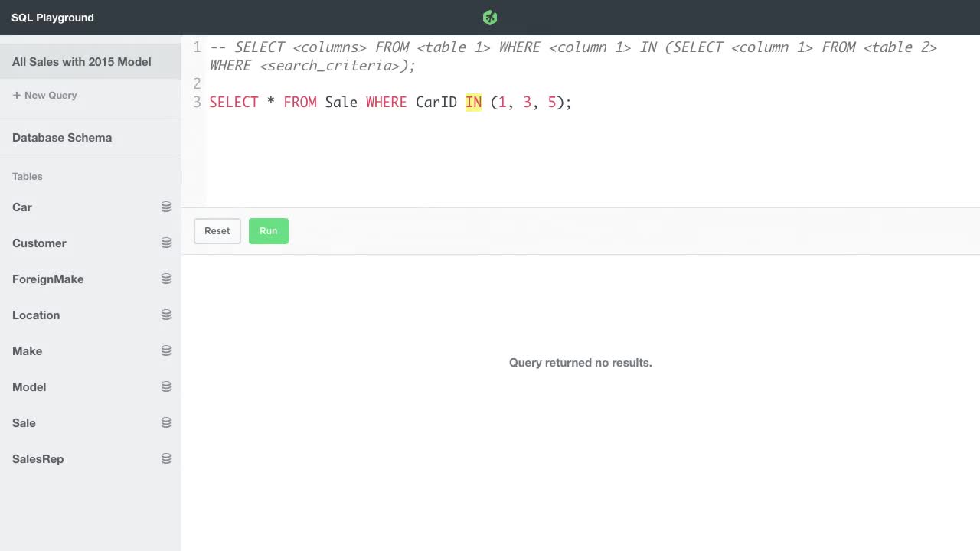This screenshot has width=980, height=551.
Task: Click the database icon beside SalesRep
Action: click(x=166, y=458)
